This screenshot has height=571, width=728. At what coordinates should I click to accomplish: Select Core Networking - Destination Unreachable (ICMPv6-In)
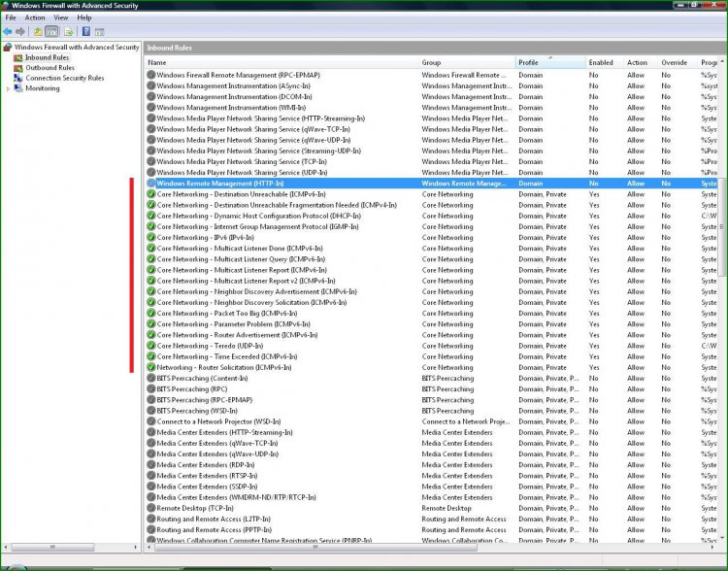coord(432,194)
